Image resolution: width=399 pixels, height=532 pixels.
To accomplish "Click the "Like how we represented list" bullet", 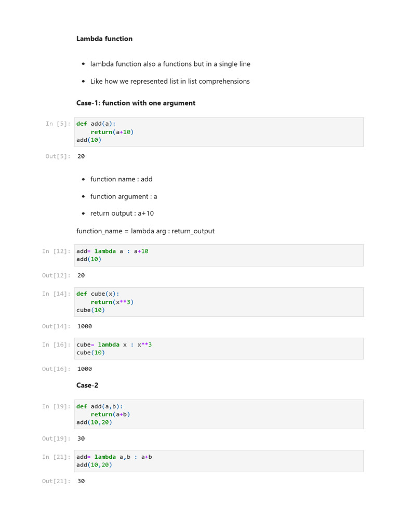I will (x=170, y=81).
